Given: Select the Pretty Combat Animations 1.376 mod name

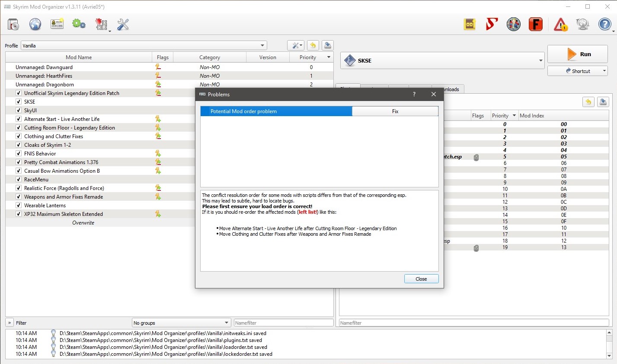Looking at the screenshot, I should click(x=61, y=162).
